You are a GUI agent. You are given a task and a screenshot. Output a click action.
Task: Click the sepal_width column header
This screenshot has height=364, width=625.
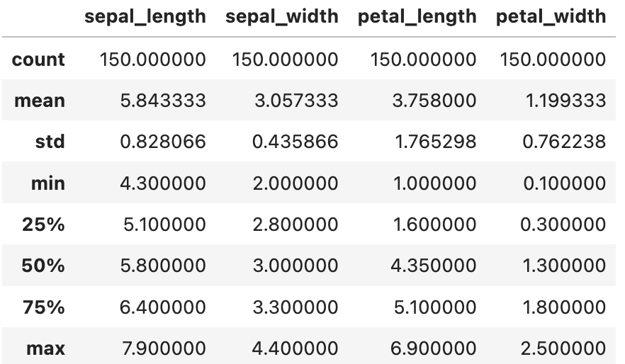click(282, 17)
